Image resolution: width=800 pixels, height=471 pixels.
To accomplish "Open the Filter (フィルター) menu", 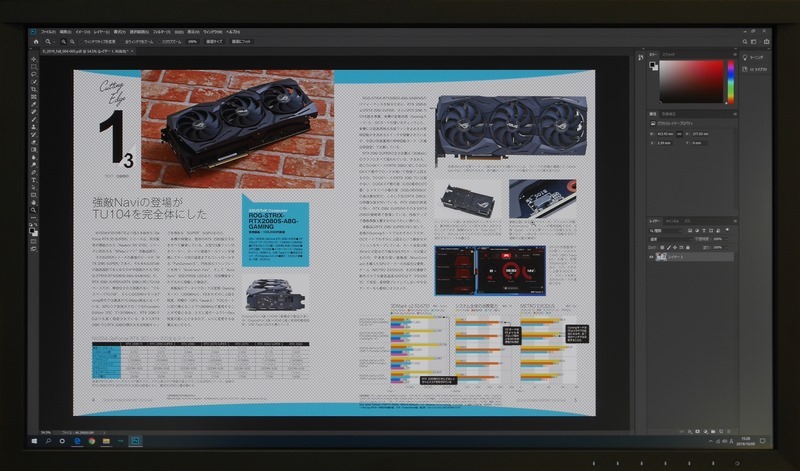I will (162, 32).
